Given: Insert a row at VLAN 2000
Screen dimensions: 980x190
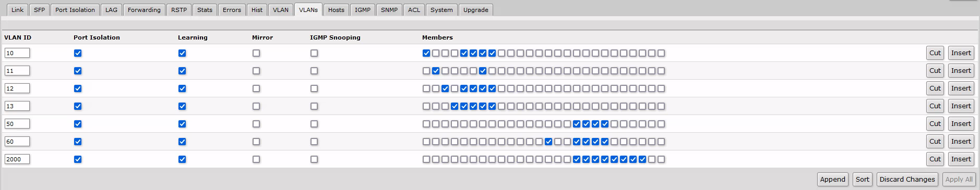Looking at the screenshot, I should 961,159.
